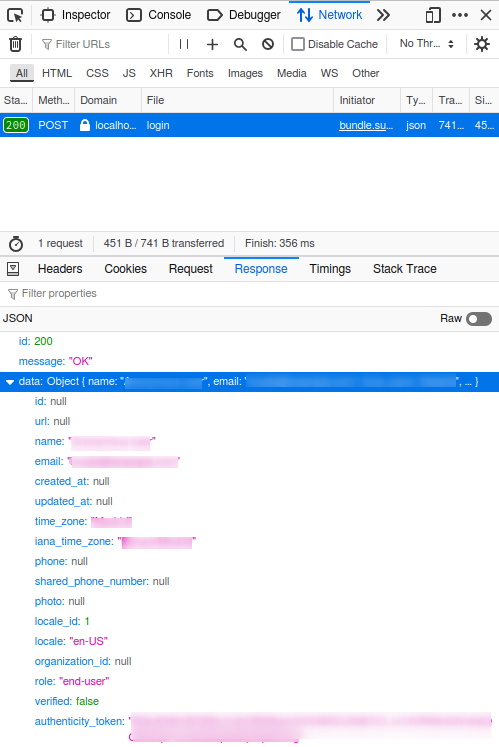The image size is (499, 747).
Task: Filter requests by WS
Action: 329,73
